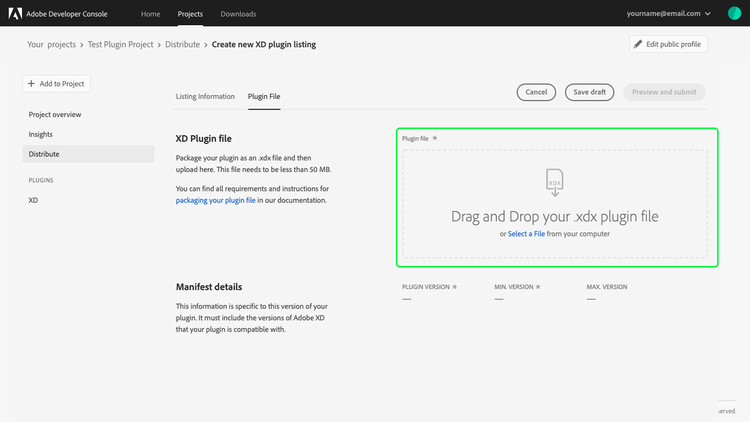This screenshot has height=422, width=750.
Task: Expand the yourname@email.com account dropdown
Action: [x=668, y=13]
